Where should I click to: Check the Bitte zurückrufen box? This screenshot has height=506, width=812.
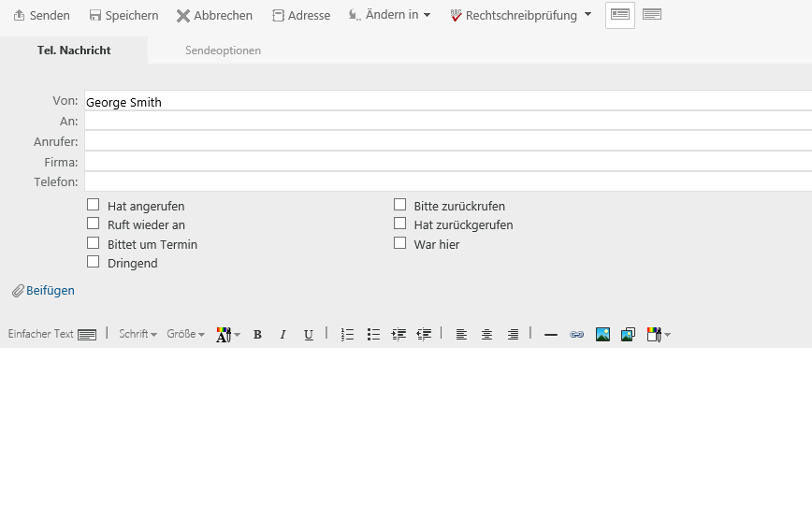399,205
